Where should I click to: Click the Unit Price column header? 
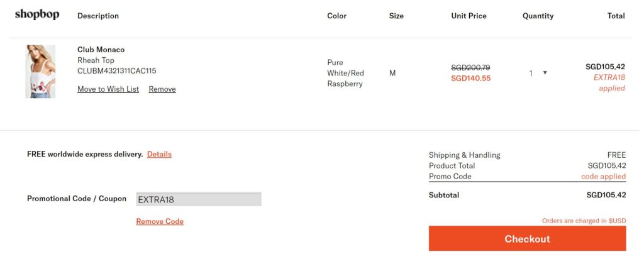click(469, 16)
